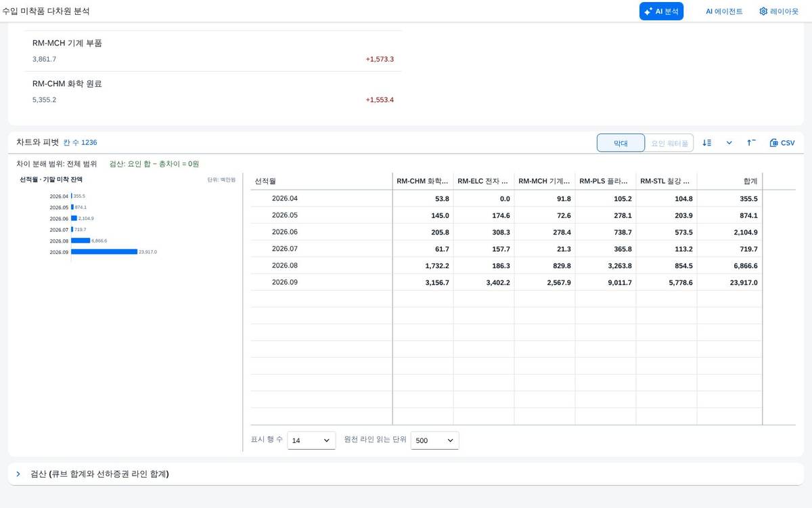
Task: Select the 2026.06 row in the table
Action: click(x=506, y=232)
